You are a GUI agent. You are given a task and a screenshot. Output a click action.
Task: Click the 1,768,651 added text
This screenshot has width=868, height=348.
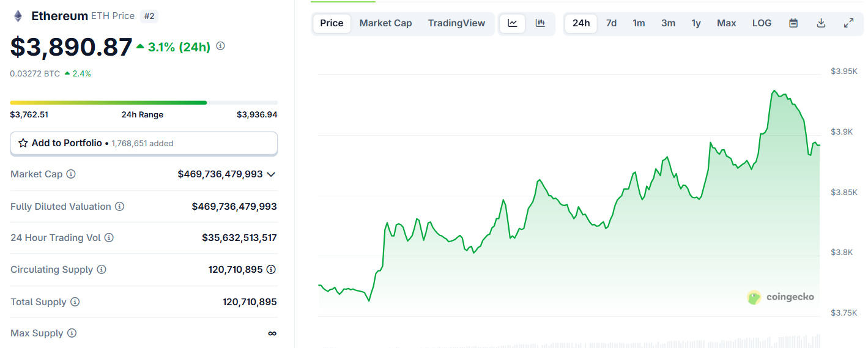tap(143, 144)
